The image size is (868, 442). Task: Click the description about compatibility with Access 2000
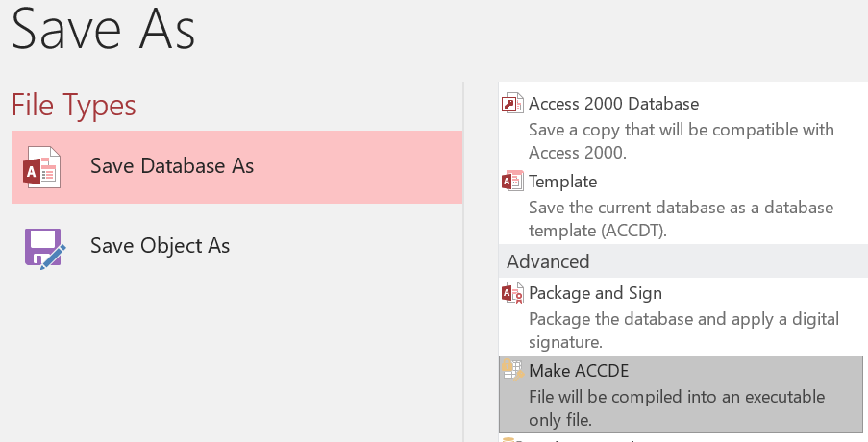[x=682, y=141]
